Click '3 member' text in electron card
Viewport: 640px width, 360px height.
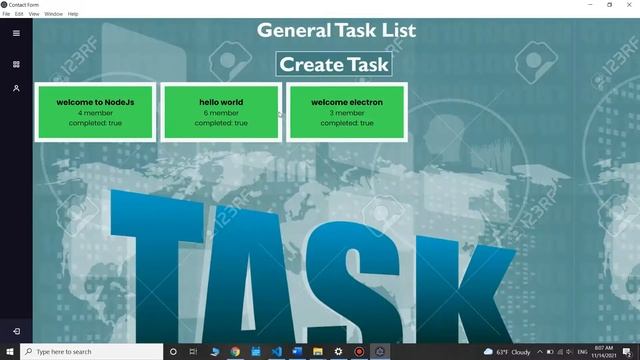[x=347, y=113]
